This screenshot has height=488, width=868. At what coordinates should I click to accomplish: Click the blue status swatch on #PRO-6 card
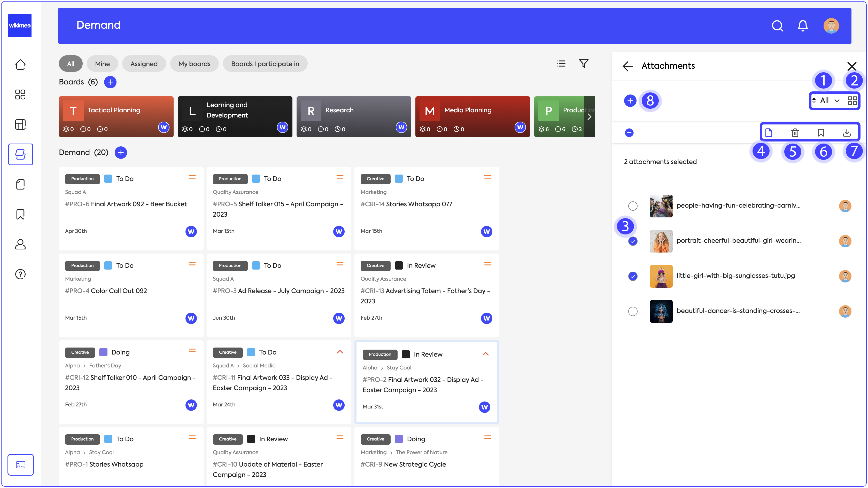tap(108, 178)
